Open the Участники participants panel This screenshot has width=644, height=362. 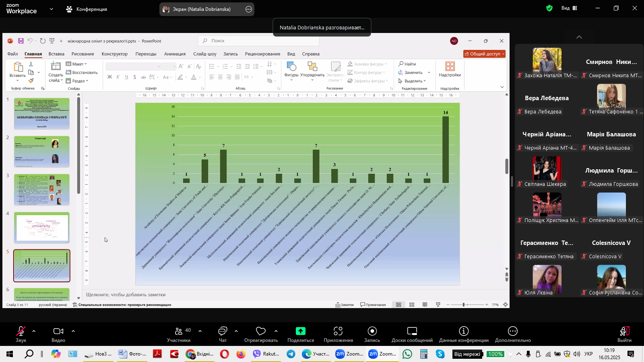coord(179,333)
